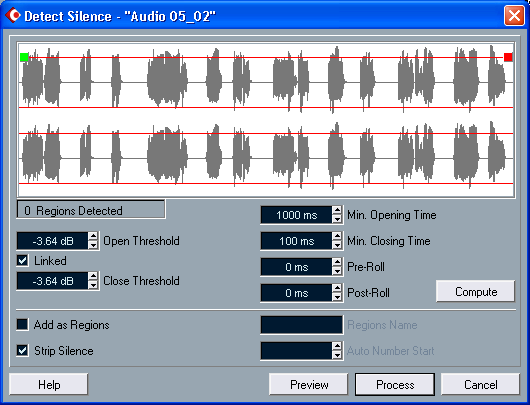530x405 pixels.
Task: Click the upper red threshold line on waveform
Action: 267,57
